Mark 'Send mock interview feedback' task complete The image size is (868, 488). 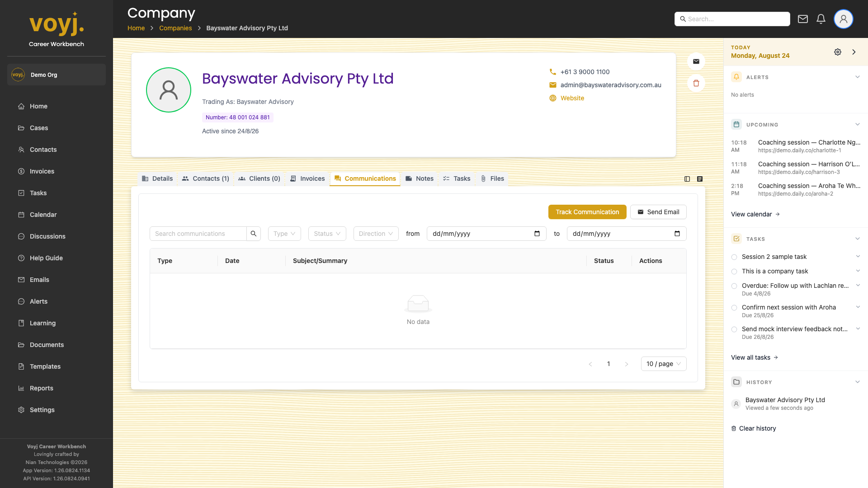coord(734,329)
